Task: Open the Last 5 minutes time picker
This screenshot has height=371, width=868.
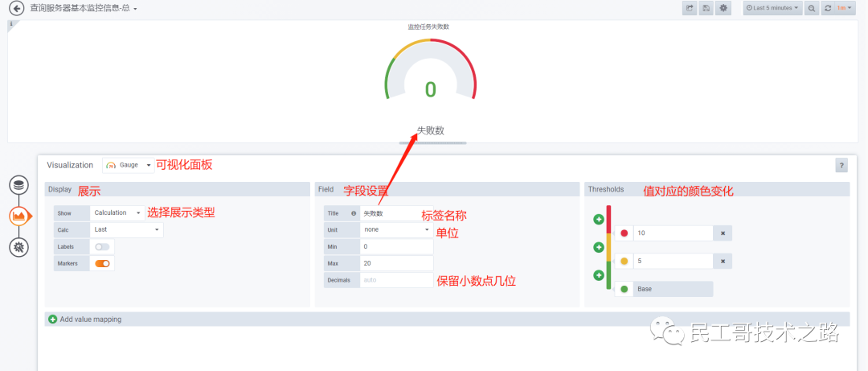Action: [773, 8]
